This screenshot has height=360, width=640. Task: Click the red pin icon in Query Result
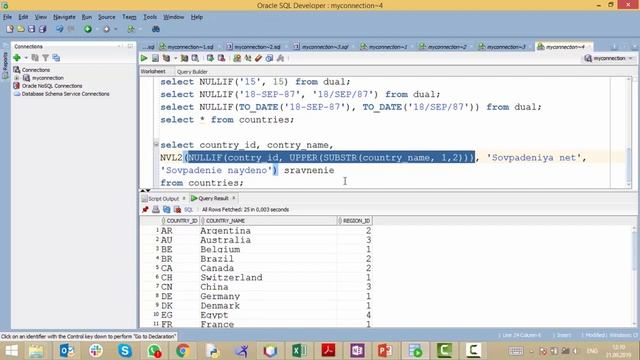pyautogui.click(x=145, y=209)
